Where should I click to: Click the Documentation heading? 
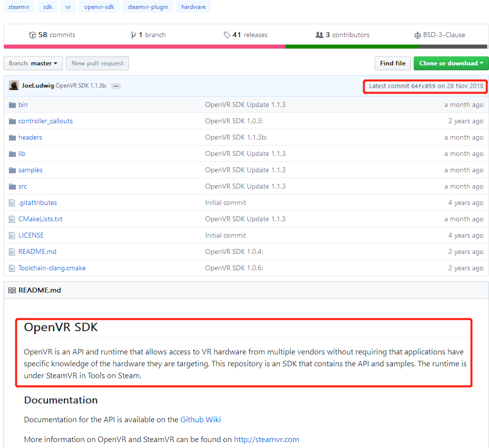coord(61,400)
